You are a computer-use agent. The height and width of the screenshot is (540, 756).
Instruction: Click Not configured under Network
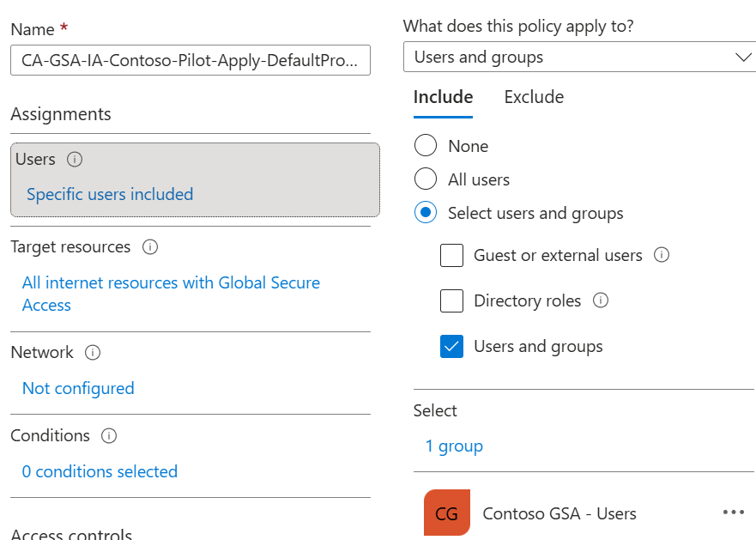point(78,388)
